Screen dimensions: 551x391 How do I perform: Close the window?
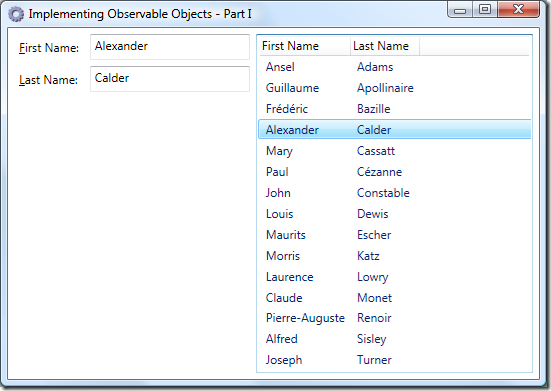tap(518, 9)
